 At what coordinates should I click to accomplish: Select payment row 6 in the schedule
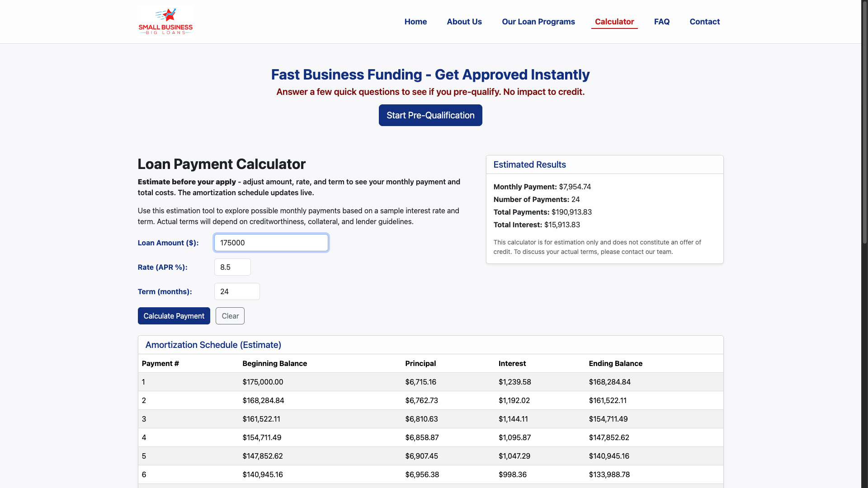click(429, 474)
